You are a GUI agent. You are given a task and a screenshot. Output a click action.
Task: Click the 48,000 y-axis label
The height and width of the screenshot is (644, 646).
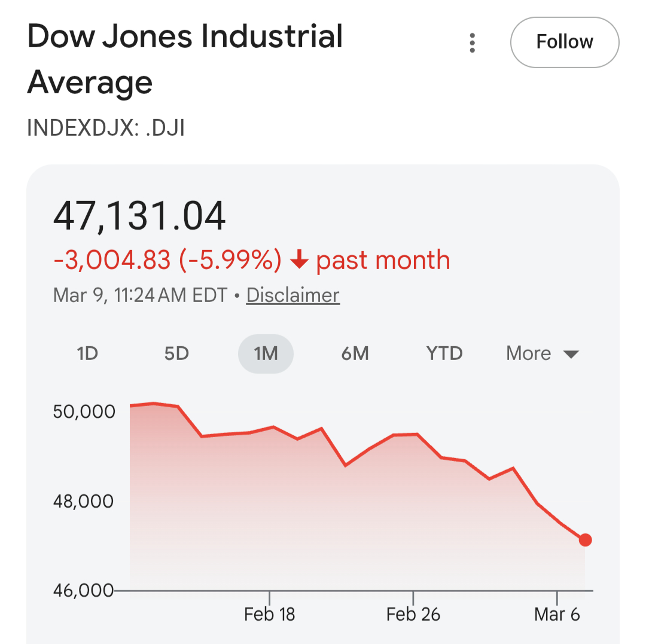(83, 501)
